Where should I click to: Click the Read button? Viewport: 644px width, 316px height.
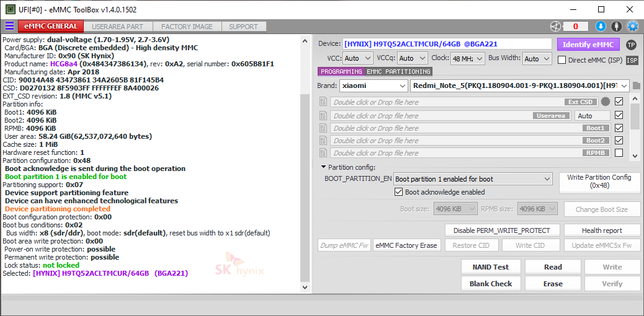553,267
